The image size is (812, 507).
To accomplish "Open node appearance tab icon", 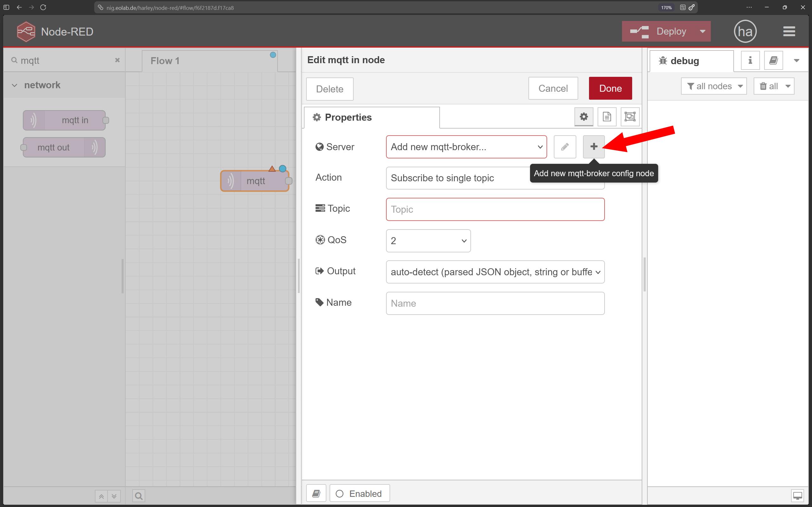I will click(x=630, y=117).
